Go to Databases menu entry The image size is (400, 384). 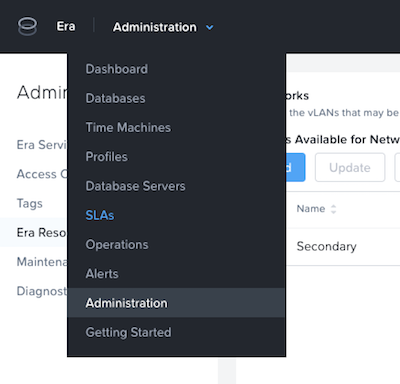(x=115, y=98)
